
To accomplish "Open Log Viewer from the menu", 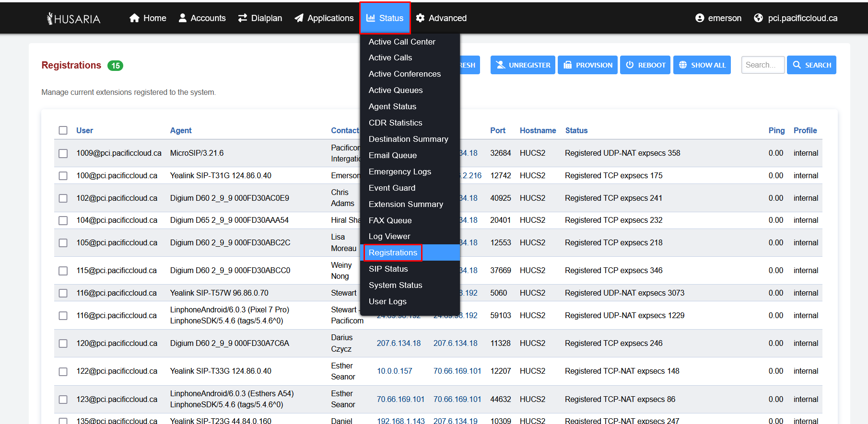I will 410,236.
